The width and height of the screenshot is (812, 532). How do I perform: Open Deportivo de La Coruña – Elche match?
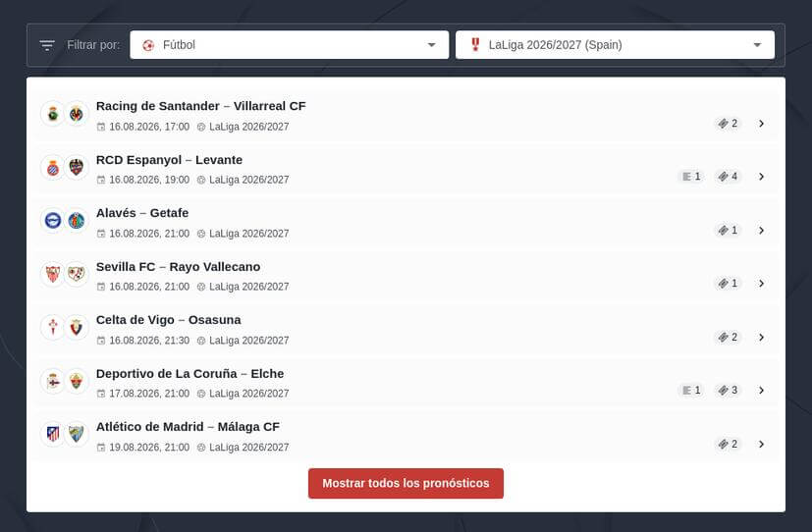click(x=190, y=374)
